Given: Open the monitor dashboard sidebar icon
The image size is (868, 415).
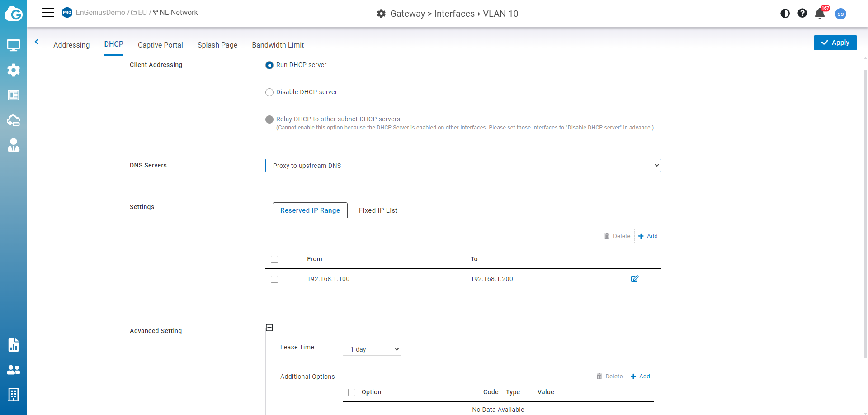Looking at the screenshot, I should (x=14, y=45).
